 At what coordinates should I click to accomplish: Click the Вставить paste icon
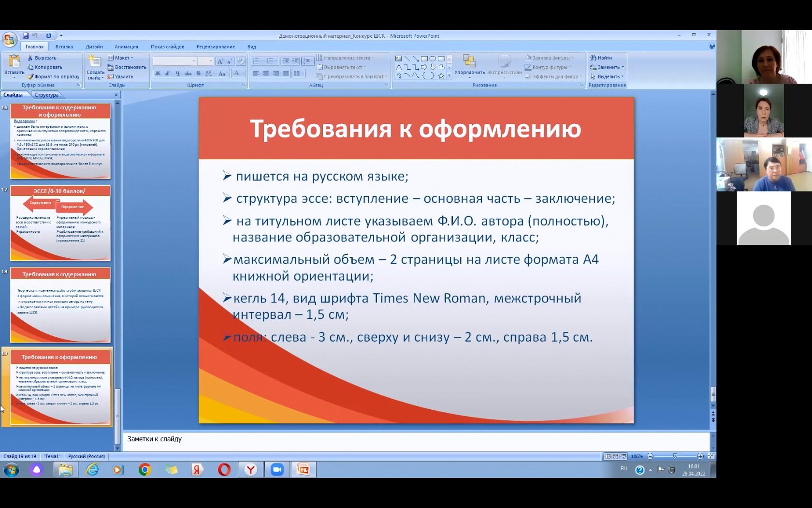tap(14, 61)
